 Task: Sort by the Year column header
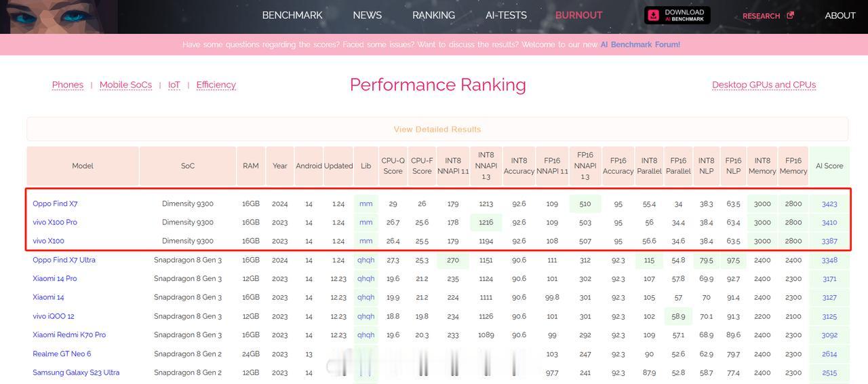[280, 166]
